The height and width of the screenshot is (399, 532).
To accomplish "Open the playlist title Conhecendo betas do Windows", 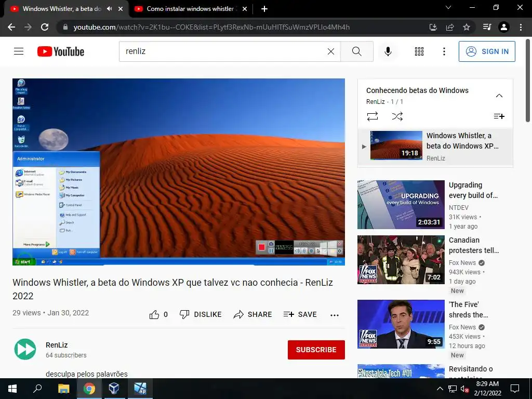I will coord(417,90).
